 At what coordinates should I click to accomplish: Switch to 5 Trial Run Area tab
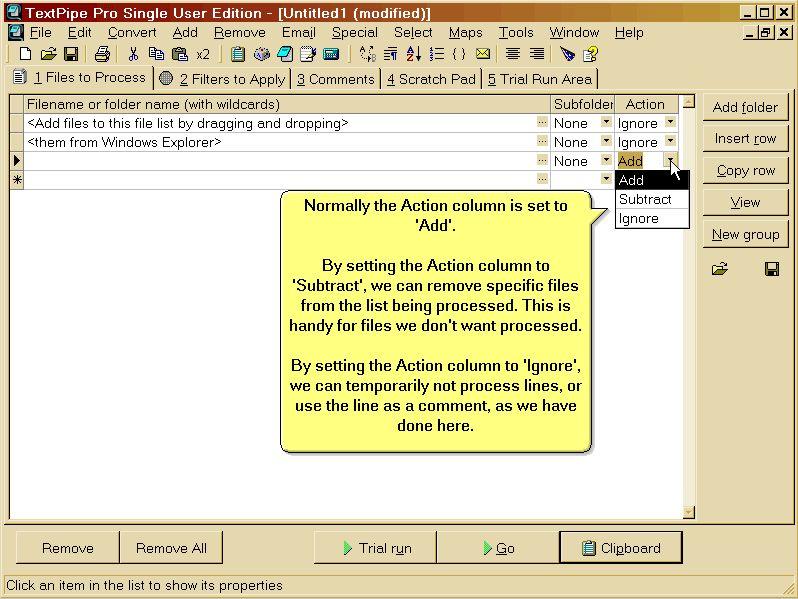coord(539,79)
